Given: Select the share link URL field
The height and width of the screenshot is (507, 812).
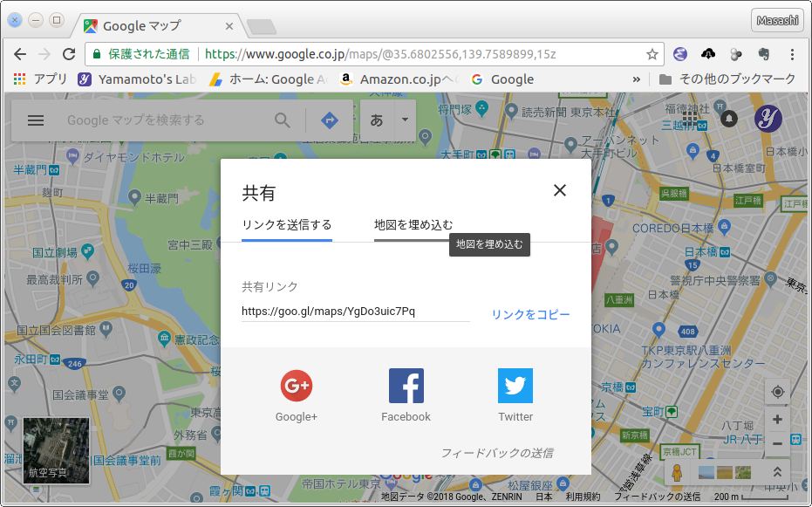Looking at the screenshot, I should pyautogui.click(x=356, y=312).
